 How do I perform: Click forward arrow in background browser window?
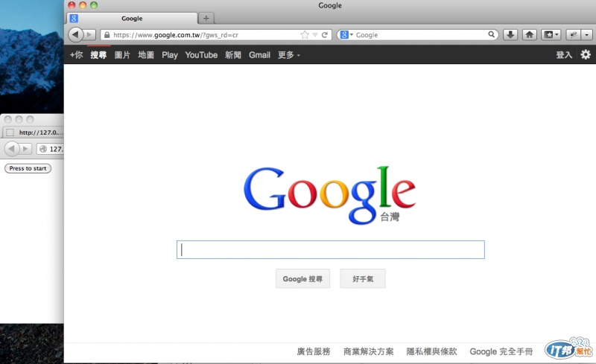(x=25, y=149)
